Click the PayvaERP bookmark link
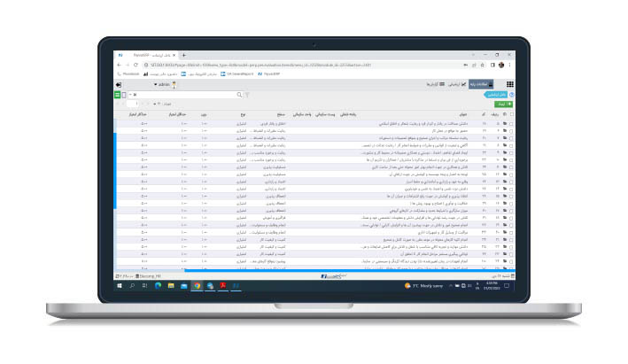 [269, 74]
